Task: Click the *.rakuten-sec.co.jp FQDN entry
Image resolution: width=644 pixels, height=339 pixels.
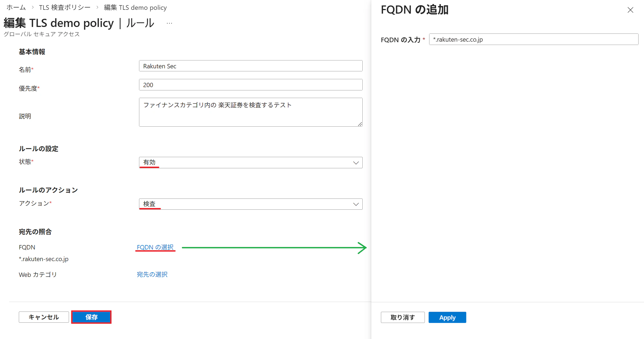Action: tap(44, 259)
